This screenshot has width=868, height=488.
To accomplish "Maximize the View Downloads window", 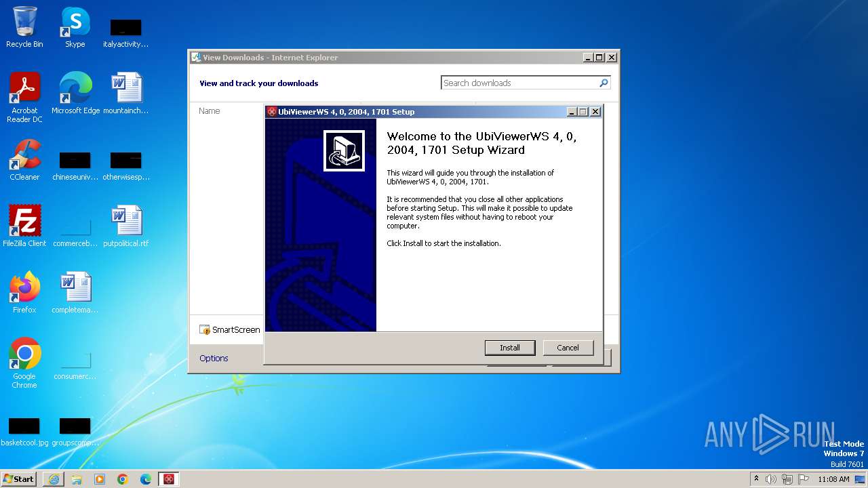I will (599, 58).
